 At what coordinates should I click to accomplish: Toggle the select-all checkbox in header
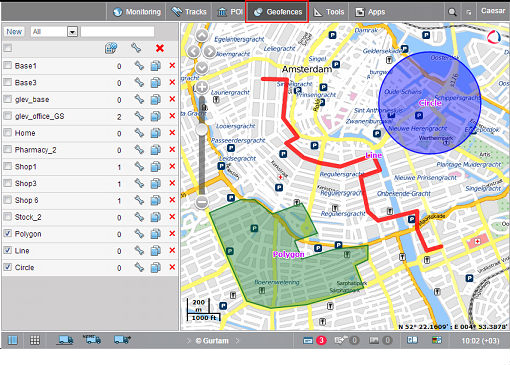7,48
